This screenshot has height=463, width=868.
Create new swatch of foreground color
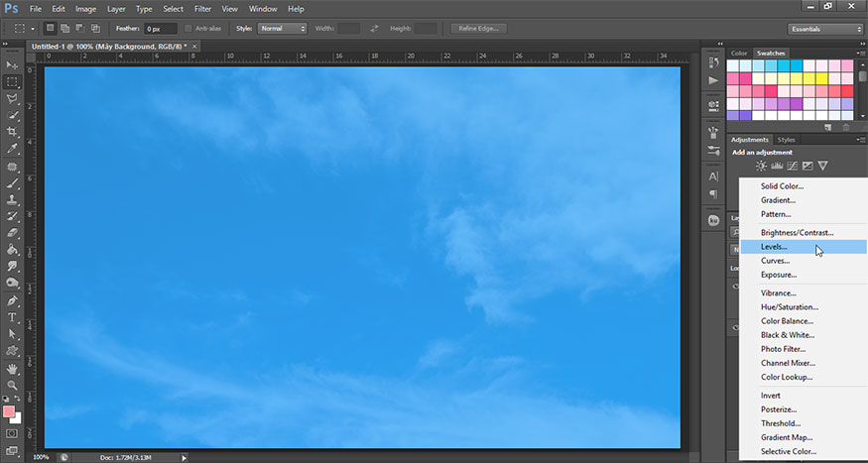pyautogui.click(x=828, y=127)
